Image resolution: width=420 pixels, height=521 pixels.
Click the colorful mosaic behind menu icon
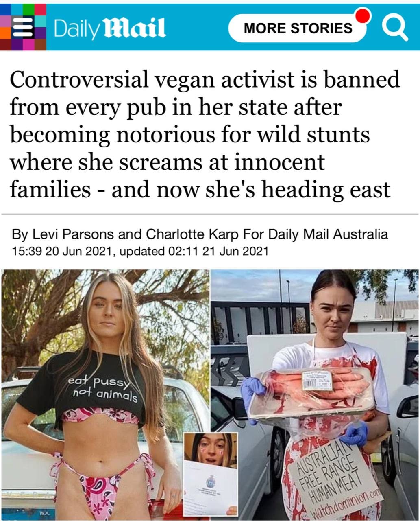(x=23, y=27)
